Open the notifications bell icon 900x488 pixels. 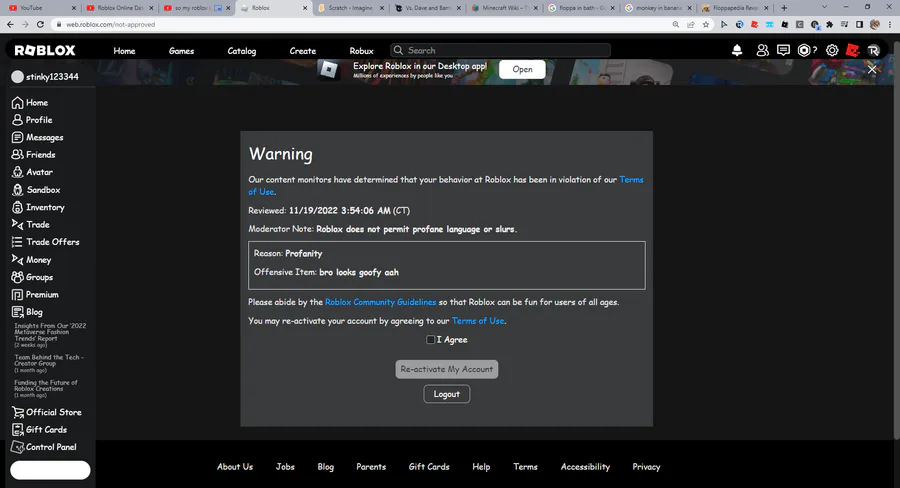click(x=737, y=51)
